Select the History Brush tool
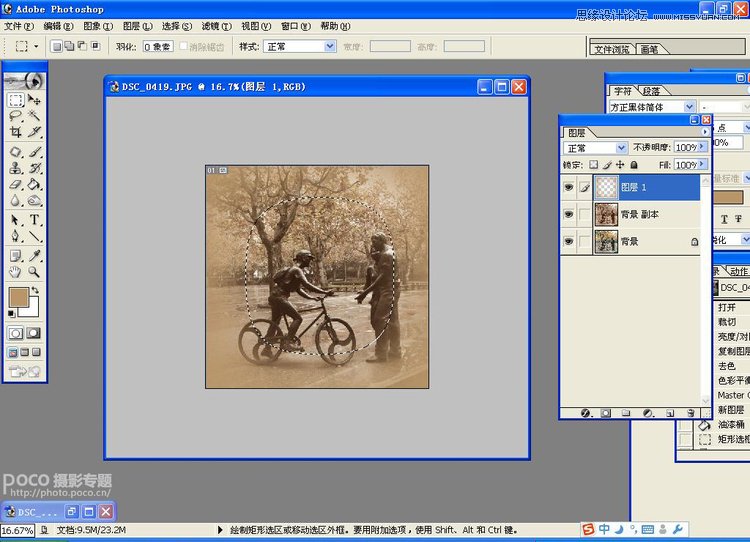 [x=34, y=168]
